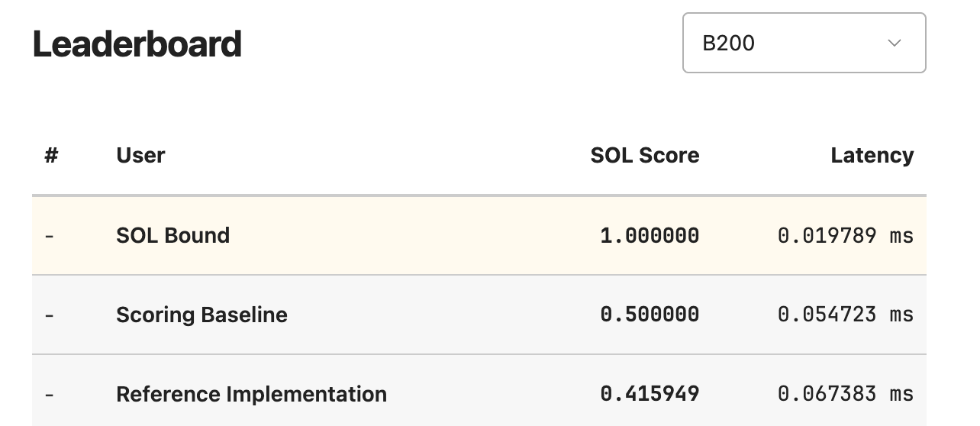
Task: Click SOL score value 1.000000
Action: pos(650,235)
